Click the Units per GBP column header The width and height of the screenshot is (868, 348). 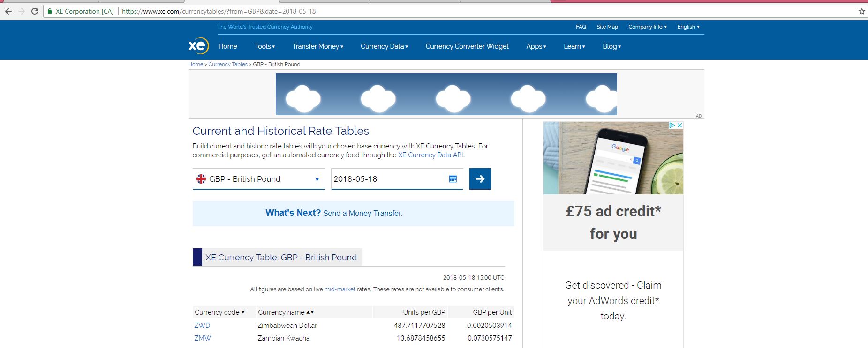pos(424,312)
